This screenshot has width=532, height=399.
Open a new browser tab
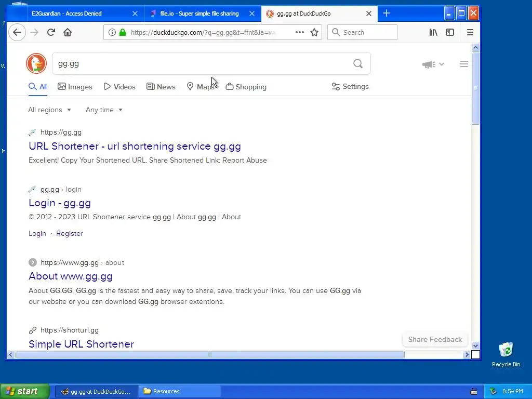click(387, 13)
